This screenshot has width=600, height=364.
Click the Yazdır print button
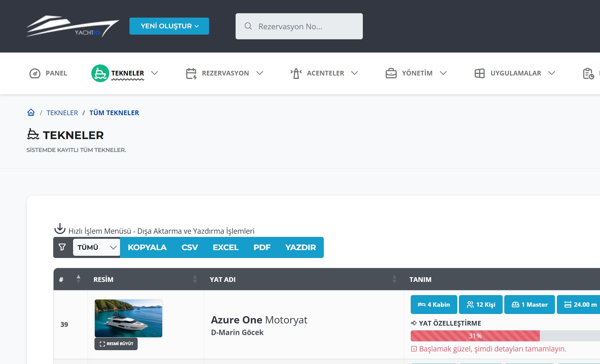pyautogui.click(x=300, y=247)
